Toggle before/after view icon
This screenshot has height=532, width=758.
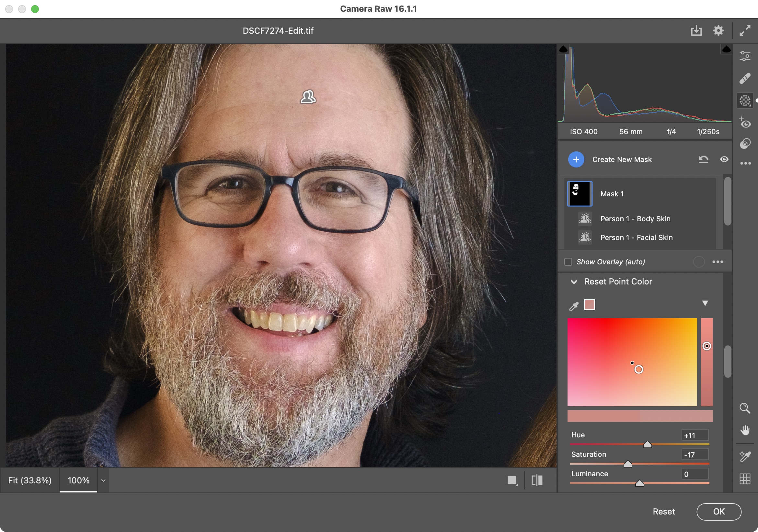537,480
